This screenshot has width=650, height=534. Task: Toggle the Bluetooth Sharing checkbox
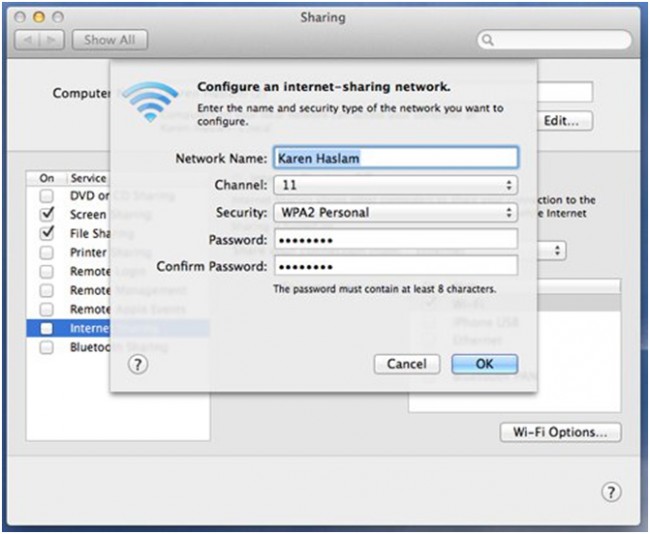46,347
